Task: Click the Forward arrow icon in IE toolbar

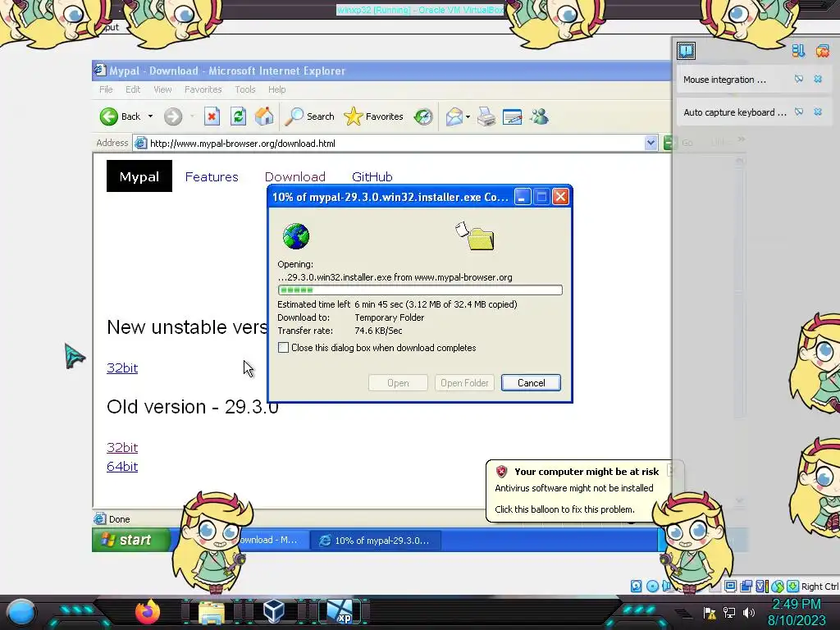Action: [173, 116]
